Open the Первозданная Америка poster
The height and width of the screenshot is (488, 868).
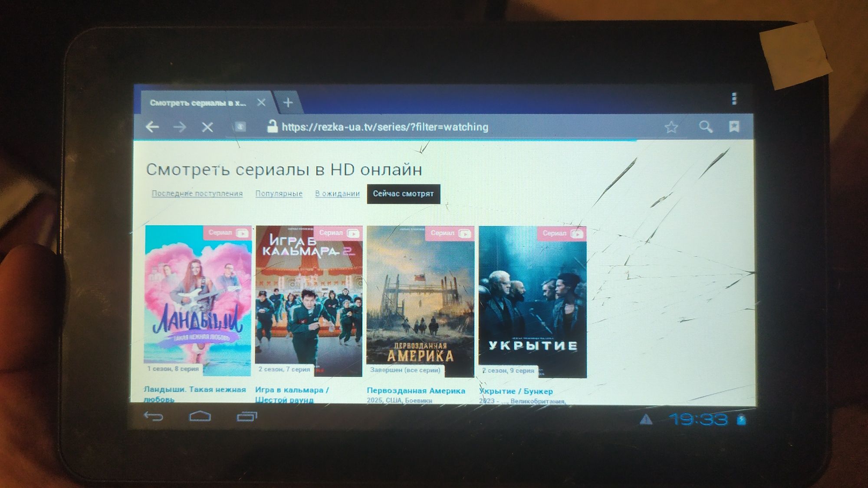click(x=420, y=301)
